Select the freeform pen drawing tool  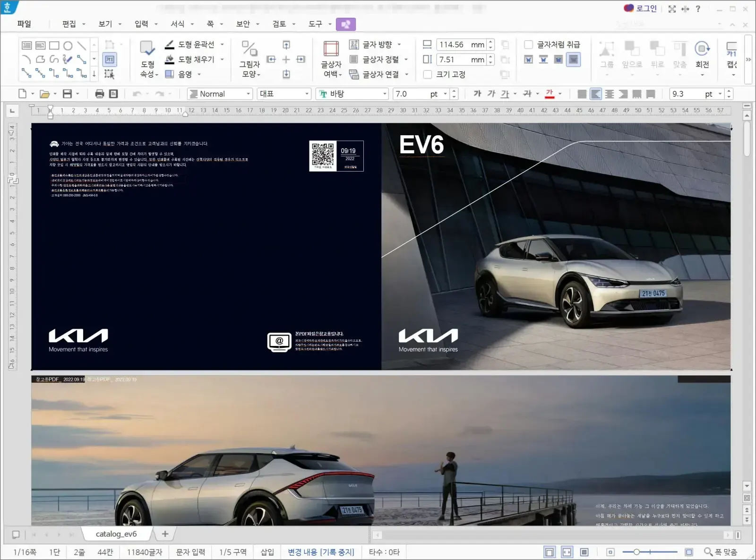pos(68,59)
